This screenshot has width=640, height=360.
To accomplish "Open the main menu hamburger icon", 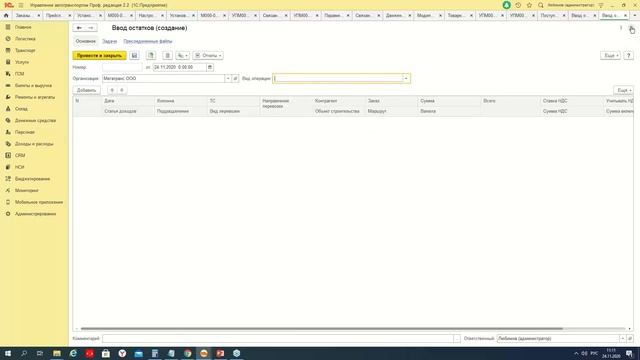I will (x=21, y=5).
